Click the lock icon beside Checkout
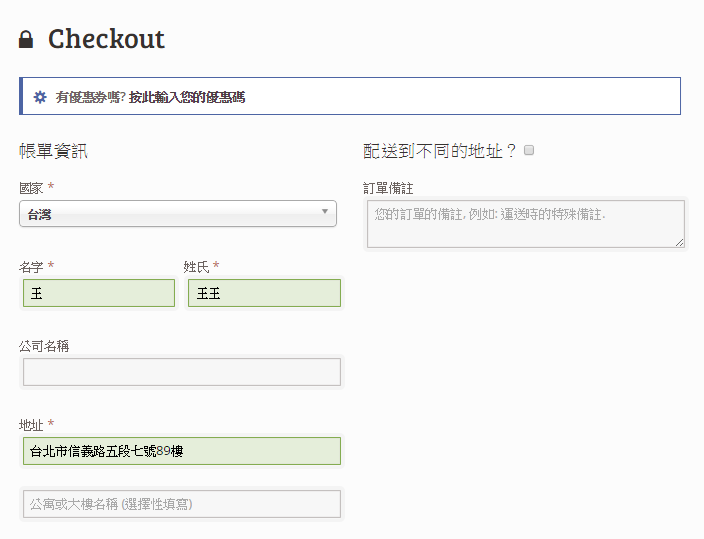 coord(26,40)
